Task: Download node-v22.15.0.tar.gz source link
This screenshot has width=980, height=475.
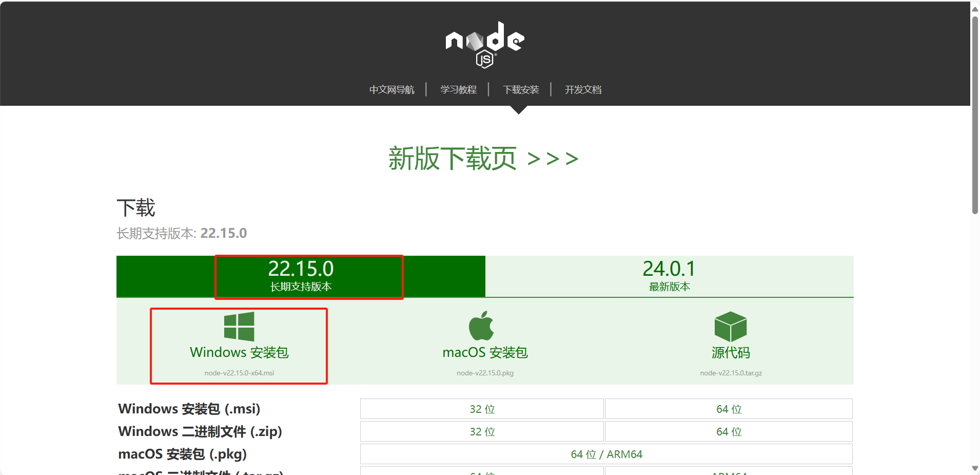Action: (x=731, y=373)
